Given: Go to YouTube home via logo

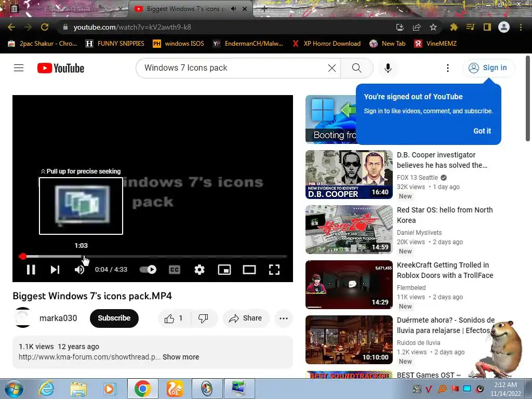Looking at the screenshot, I should (x=61, y=68).
